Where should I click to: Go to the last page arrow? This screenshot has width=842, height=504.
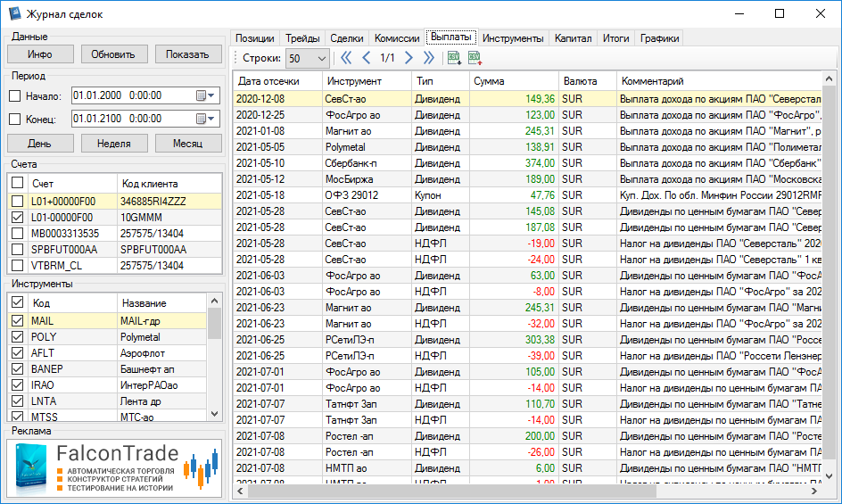pos(428,57)
